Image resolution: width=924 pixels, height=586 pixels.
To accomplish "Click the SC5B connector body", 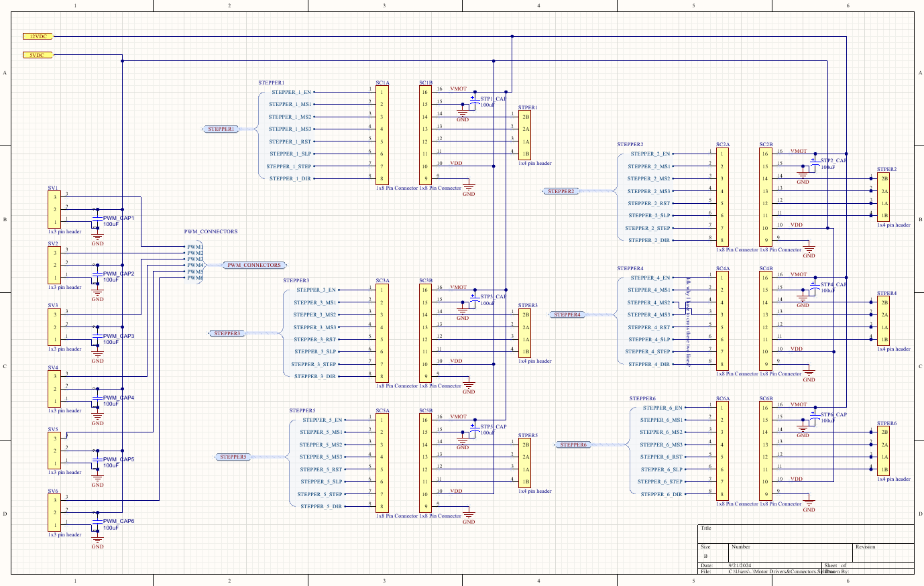I will (x=425, y=463).
